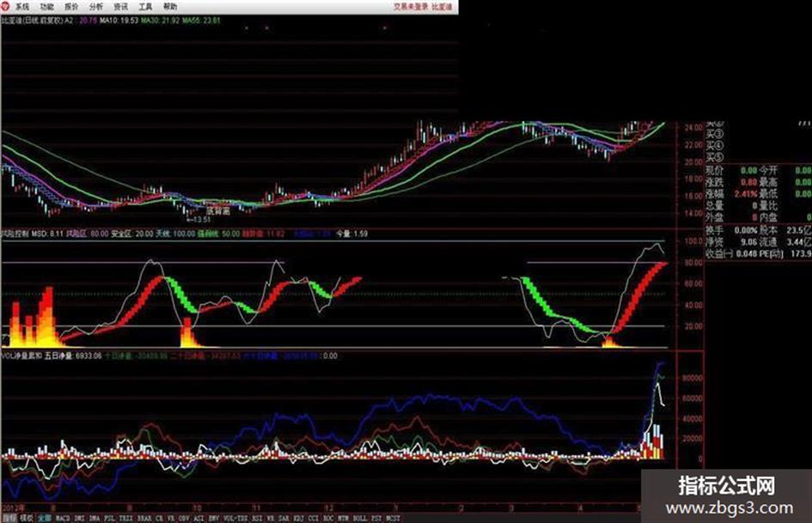Switch to the VOL-TDX indicator tab
This screenshot has width=812, height=523.
(x=235, y=518)
